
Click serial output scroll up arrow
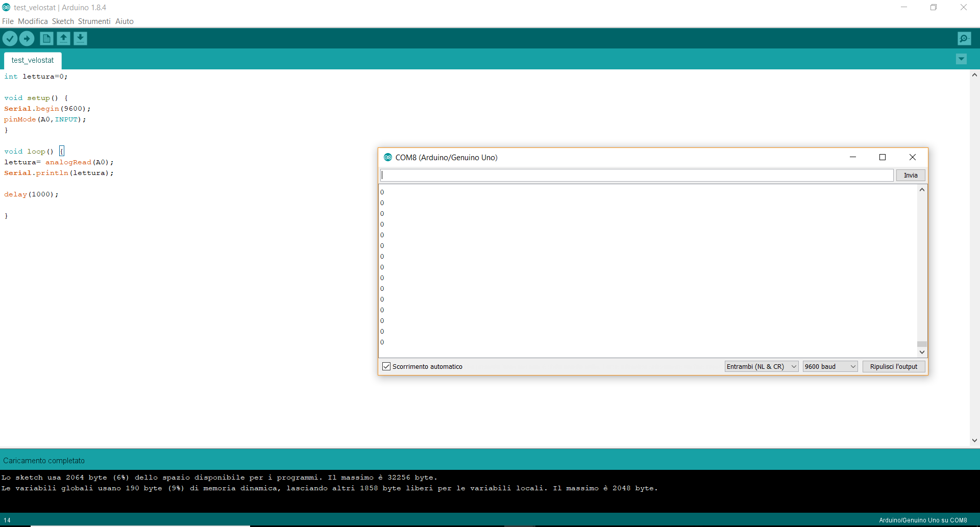tap(922, 190)
